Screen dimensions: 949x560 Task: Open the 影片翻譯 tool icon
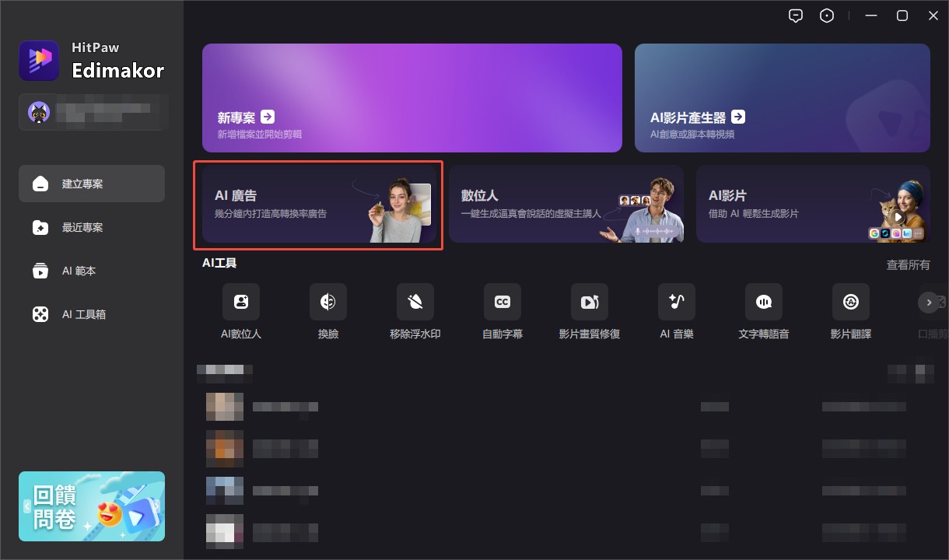(x=851, y=302)
